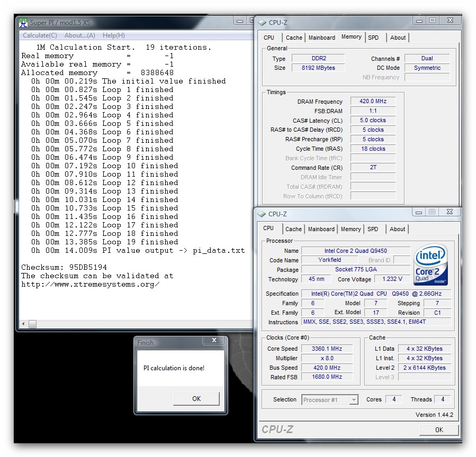Screen dimensions: 476x457
Task: Click the CPU-Z logo icon in Memory window title bar
Action: pos(262,23)
